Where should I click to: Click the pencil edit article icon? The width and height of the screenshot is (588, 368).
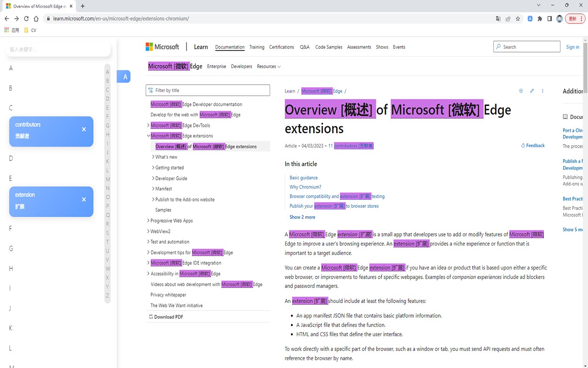(532, 91)
